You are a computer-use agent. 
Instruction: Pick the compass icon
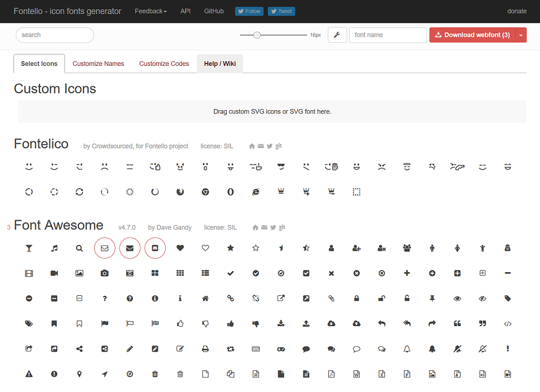tap(130, 374)
